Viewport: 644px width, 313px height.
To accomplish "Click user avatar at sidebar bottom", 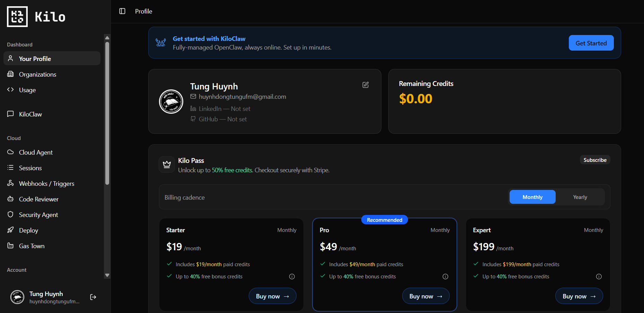I will click(x=17, y=297).
